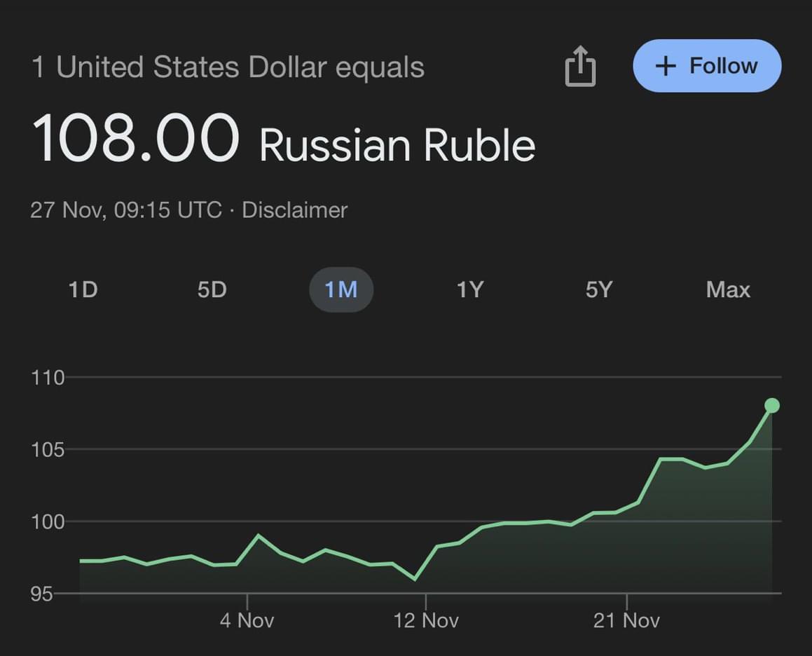The width and height of the screenshot is (812, 656).
Task: Tap the share icon
Action: click(580, 67)
